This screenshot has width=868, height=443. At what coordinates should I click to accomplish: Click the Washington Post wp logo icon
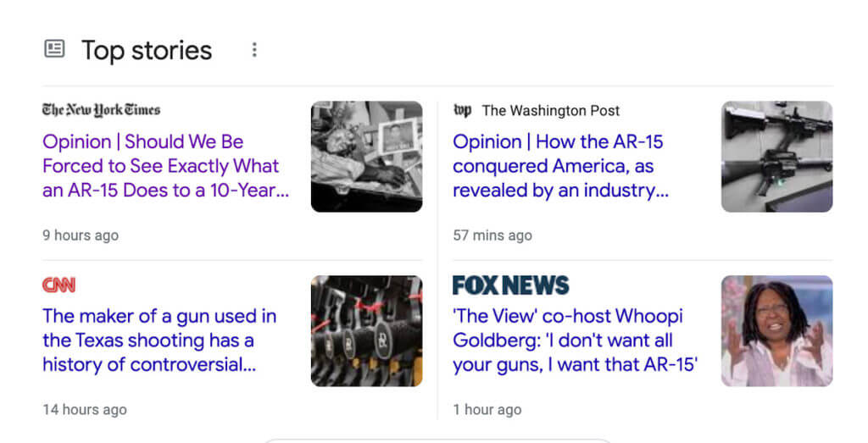point(463,110)
